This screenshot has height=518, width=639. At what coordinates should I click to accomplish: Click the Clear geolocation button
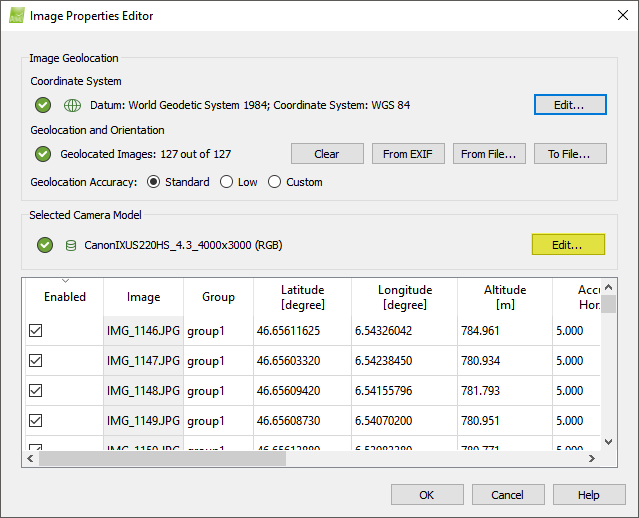click(327, 154)
